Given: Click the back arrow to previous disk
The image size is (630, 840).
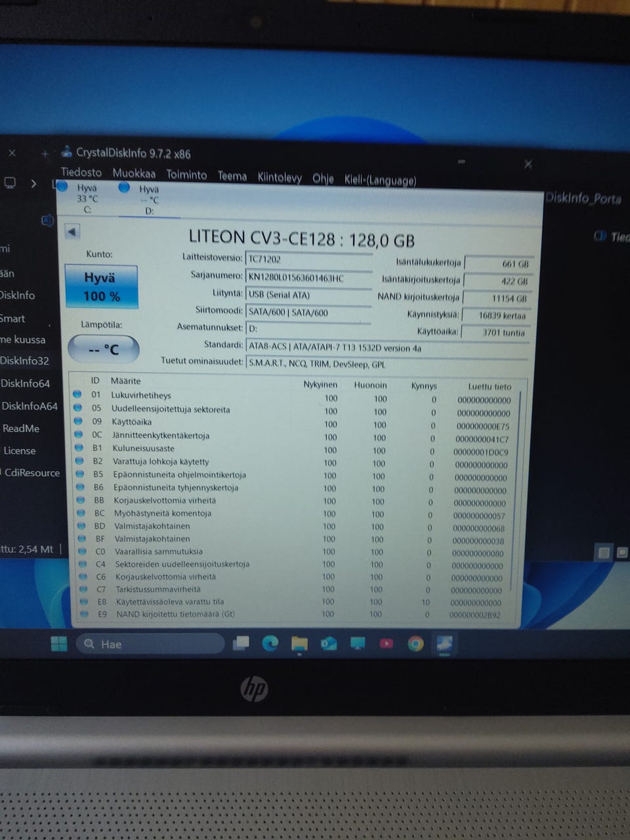Looking at the screenshot, I should [72, 231].
